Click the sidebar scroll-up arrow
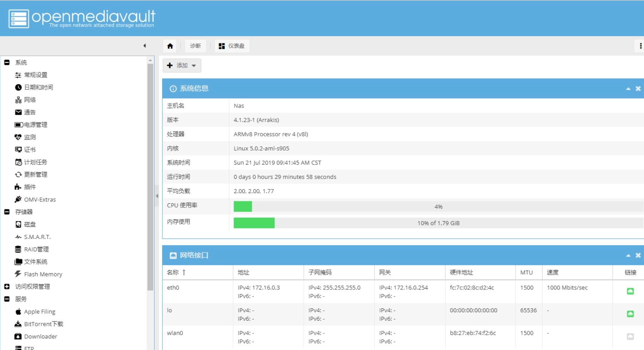This screenshot has height=350, width=644. (x=150, y=60)
